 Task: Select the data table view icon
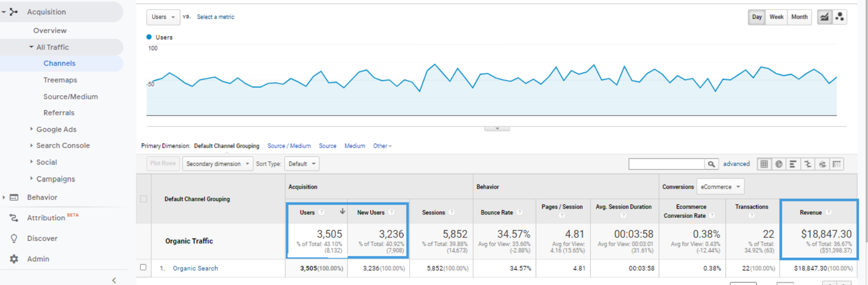tap(764, 164)
